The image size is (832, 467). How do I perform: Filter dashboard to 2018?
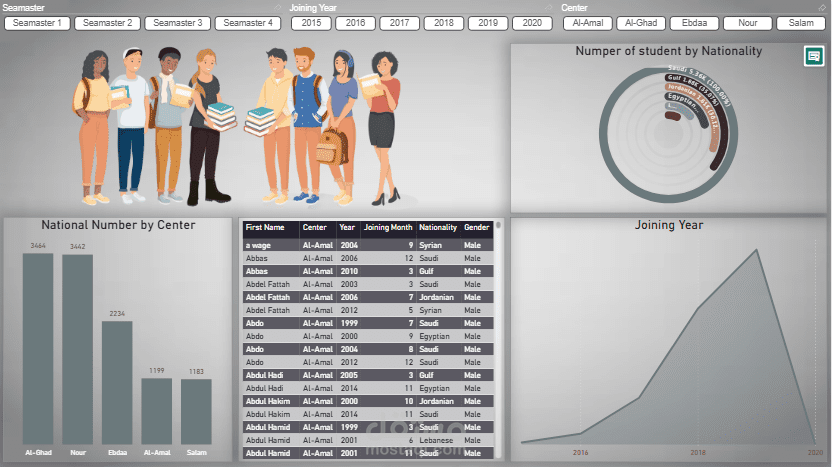click(x=444, y=23)
